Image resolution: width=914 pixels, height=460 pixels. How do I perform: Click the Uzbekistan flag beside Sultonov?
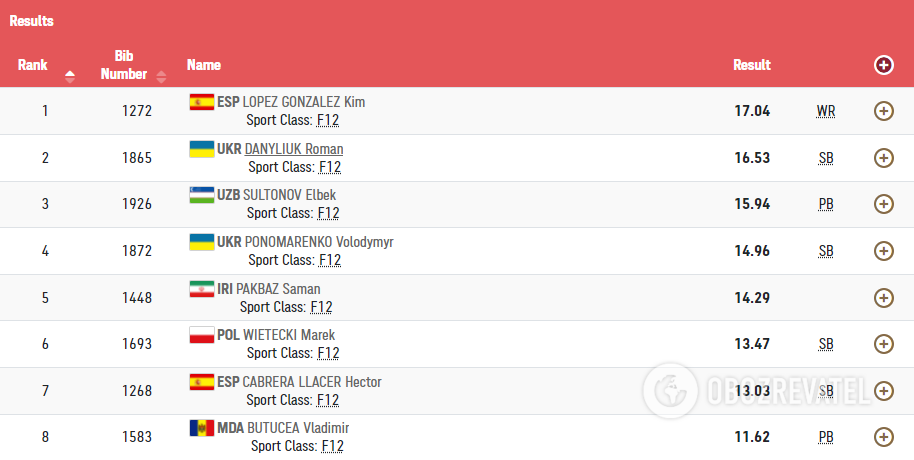[201, 195]
